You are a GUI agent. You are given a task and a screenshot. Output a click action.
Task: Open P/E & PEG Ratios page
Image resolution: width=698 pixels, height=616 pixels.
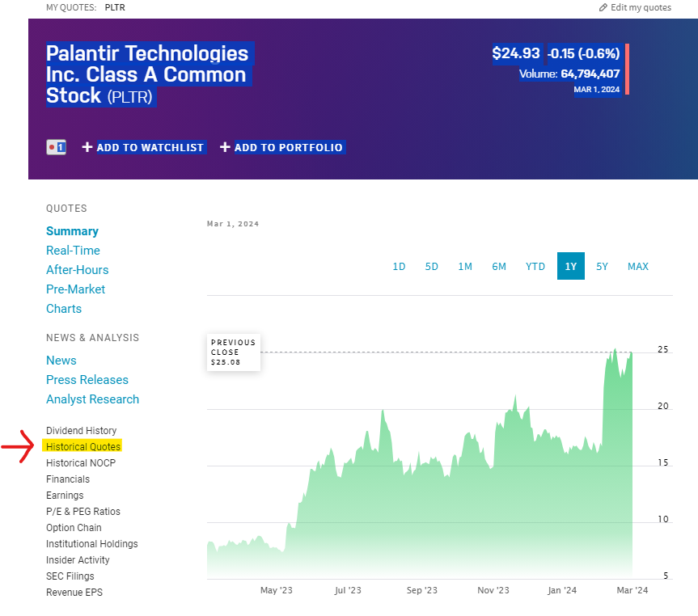pyautogui.click(x=83, y=512)
